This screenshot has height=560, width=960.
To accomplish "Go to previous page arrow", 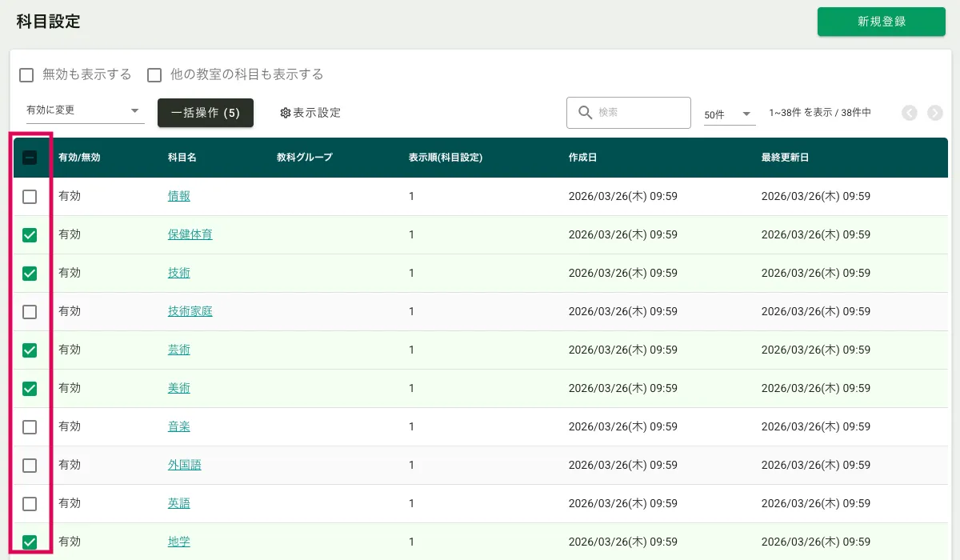I will (x=910, y=113).
